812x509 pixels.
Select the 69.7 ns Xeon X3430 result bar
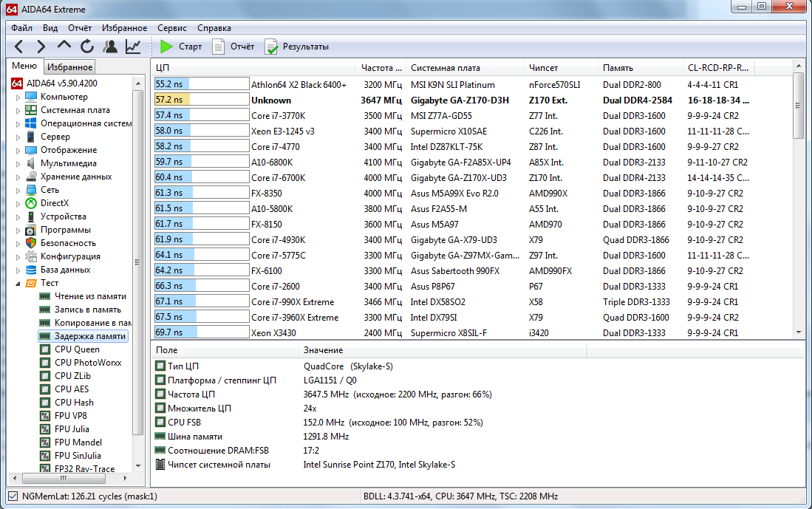pyautogui.click(x=202, y=332)
